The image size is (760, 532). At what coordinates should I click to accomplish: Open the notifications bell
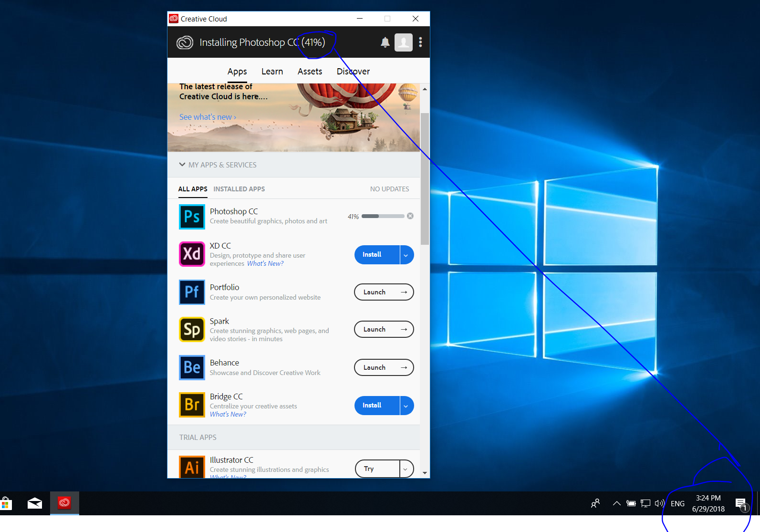tap(385, 42)
